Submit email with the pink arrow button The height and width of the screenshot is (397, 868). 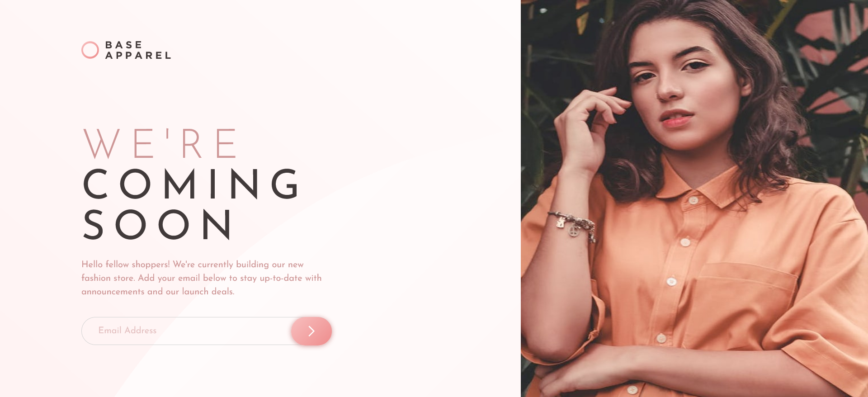pyautogui.click(x=311, y=331)
